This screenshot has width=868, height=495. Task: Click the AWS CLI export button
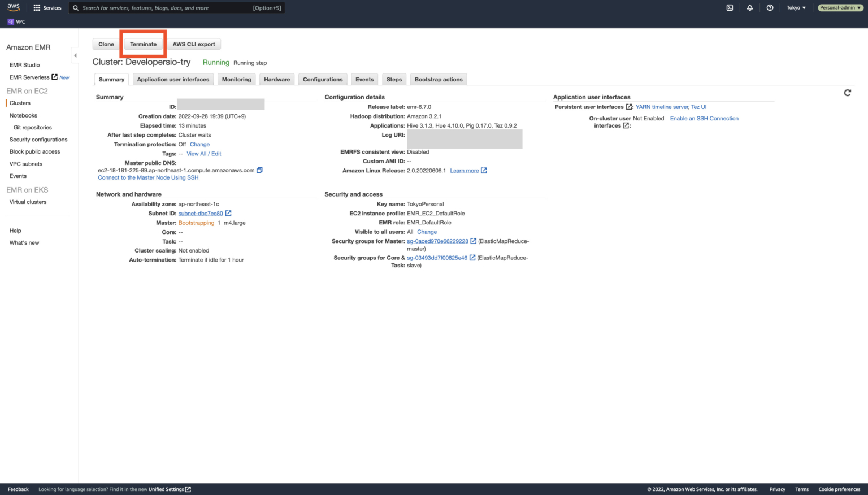coord(194,44)
